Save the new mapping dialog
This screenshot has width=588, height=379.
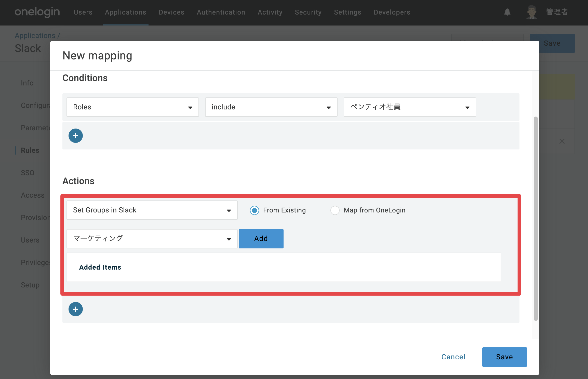click(x=504, y=357)
